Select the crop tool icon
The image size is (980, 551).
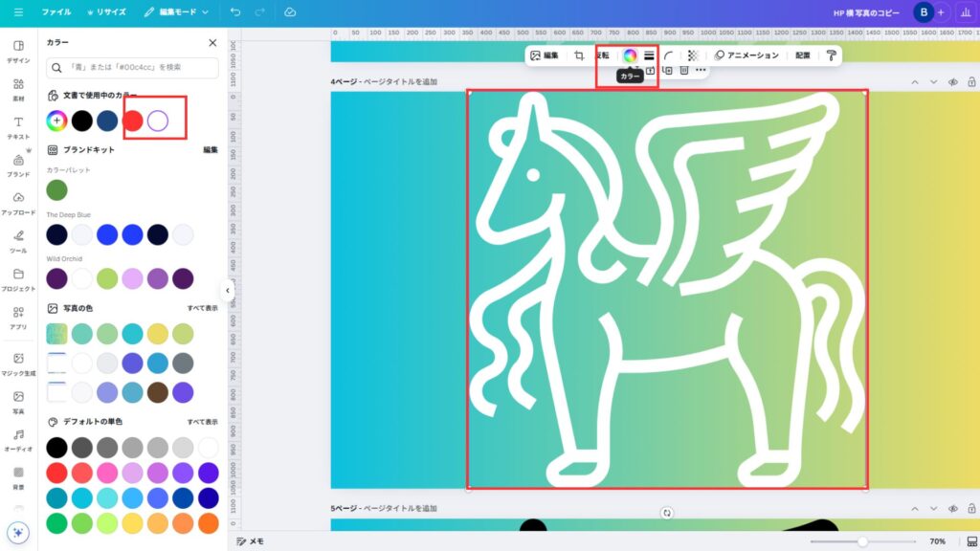pyautogui.click(x=579, y=55)
